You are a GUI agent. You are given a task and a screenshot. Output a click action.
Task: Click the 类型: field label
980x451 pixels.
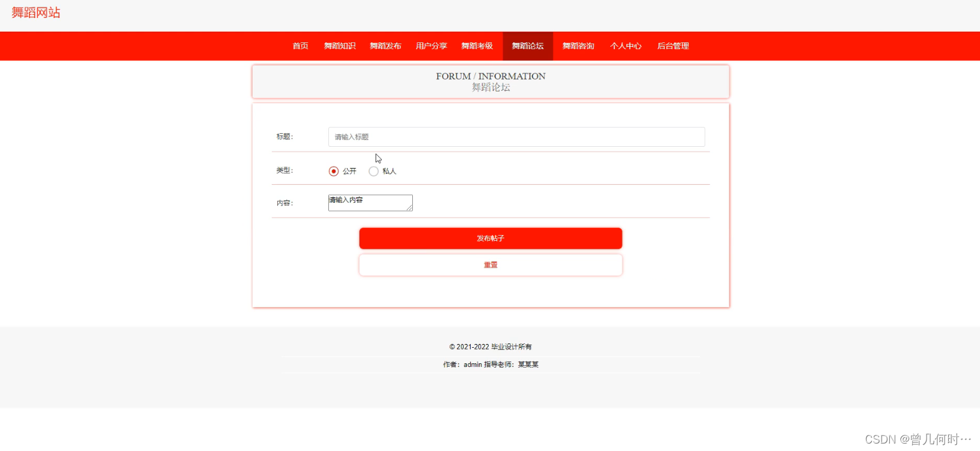click(x=285, y=170)
